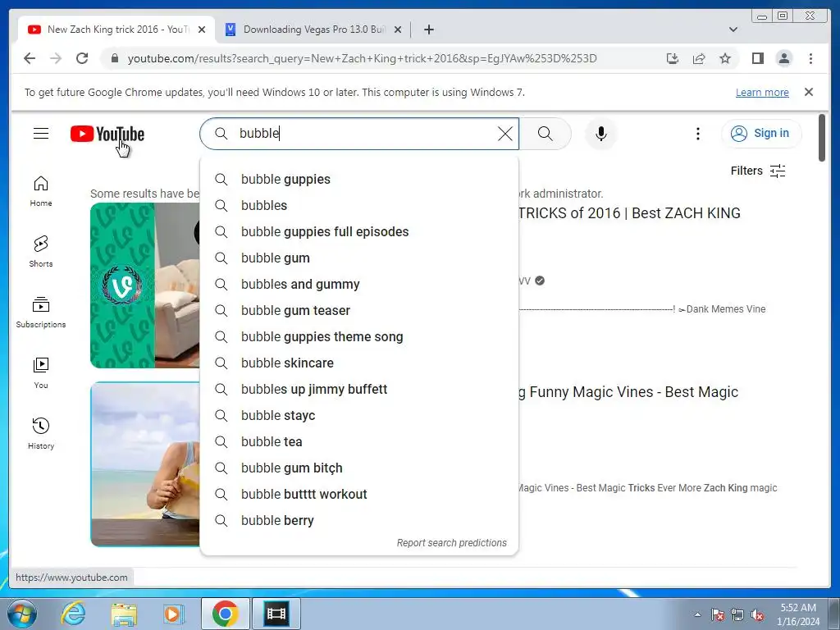
Task: Dismiss the Chrome update notification bar
Action: coord(808,92)
